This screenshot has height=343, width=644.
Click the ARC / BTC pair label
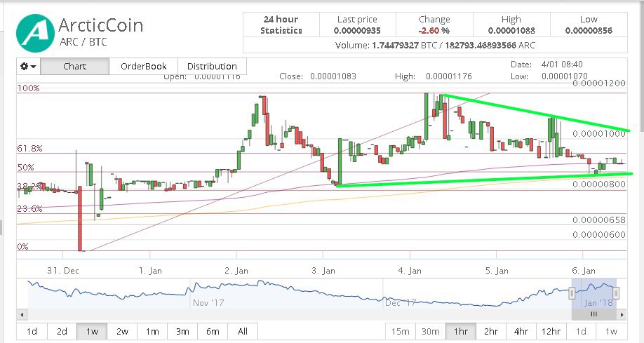pos(83,42)
